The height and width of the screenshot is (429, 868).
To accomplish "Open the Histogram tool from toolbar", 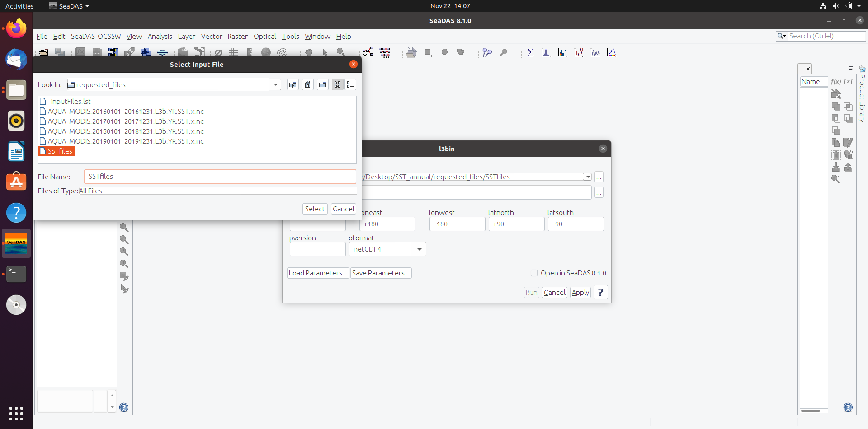I will (x=546, y=52).
